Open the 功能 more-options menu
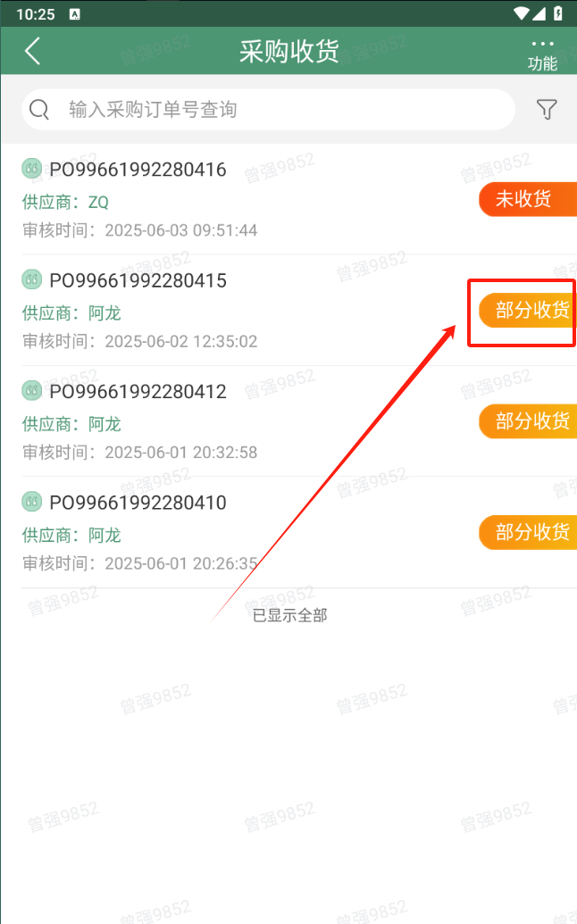 542,54
